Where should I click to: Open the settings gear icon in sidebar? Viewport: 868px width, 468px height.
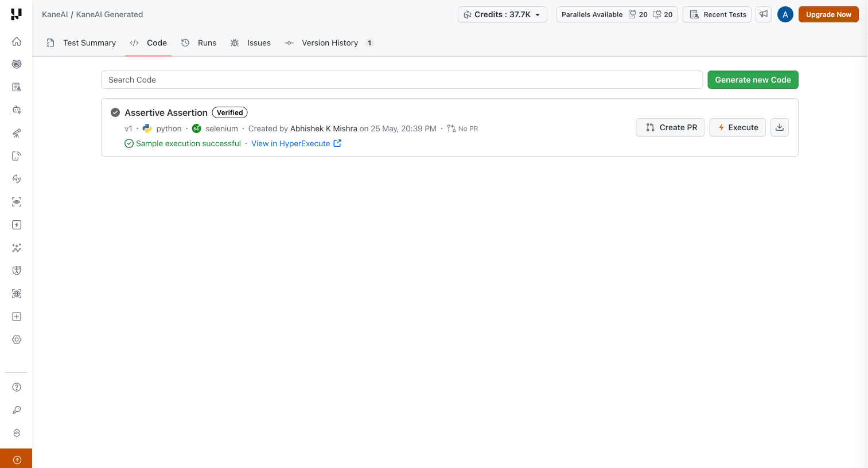pos(17,340)
